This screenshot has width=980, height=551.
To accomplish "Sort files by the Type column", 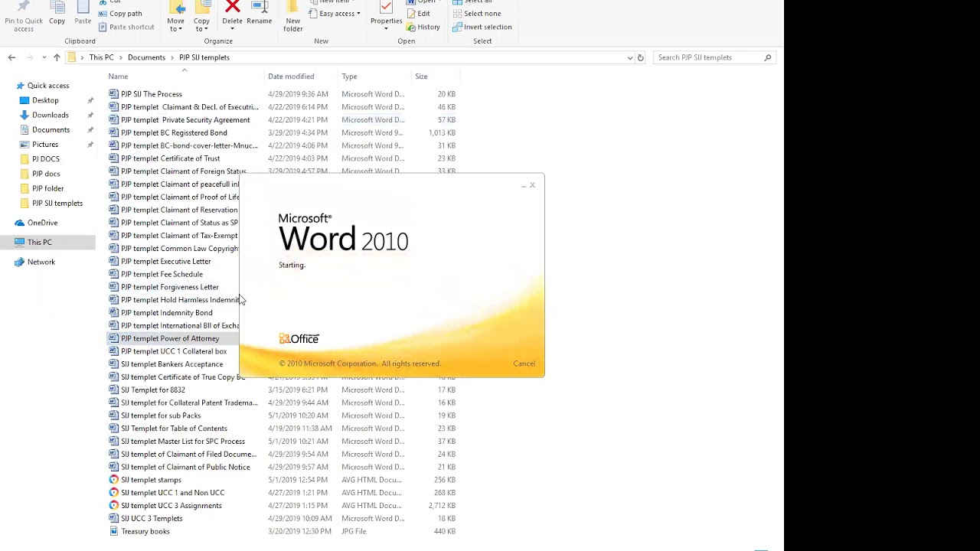I will [349, 77].
